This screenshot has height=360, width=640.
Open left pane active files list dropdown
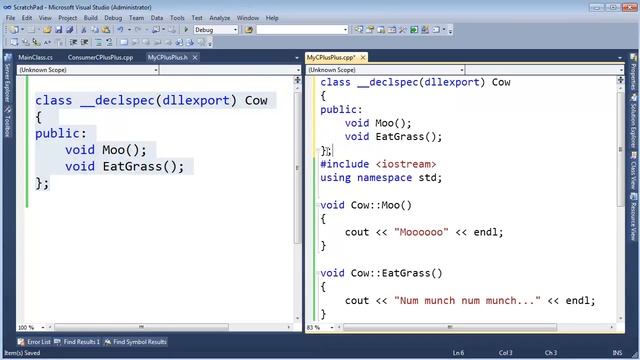(297, 58)
